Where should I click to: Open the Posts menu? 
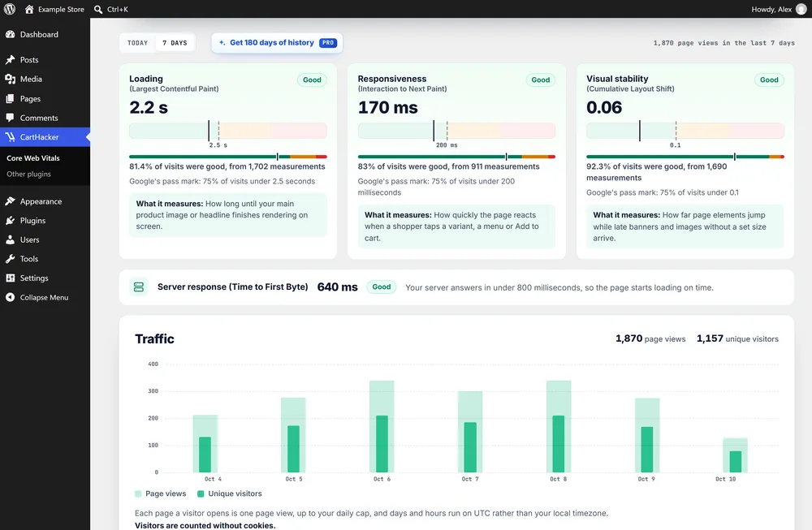coord(45,59)
